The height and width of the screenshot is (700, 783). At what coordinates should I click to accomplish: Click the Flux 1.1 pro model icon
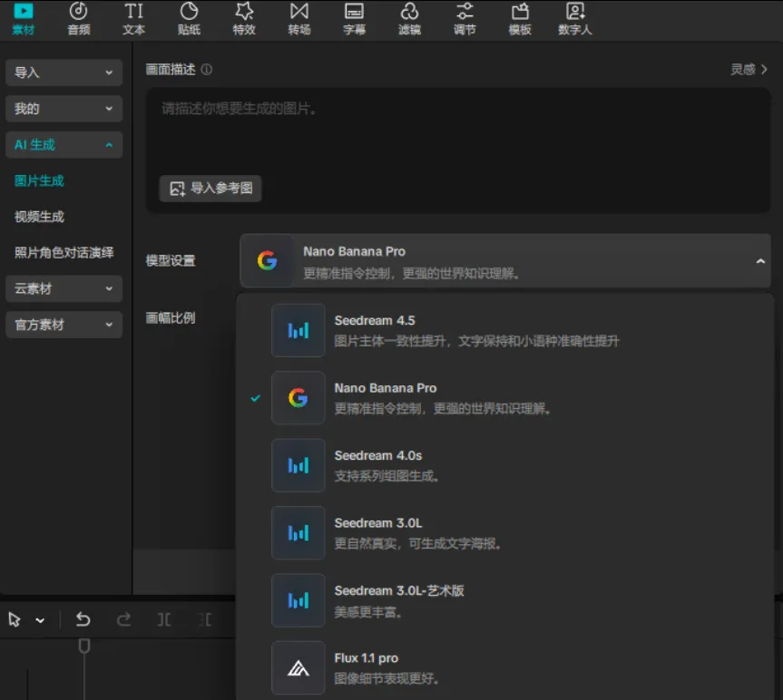(299, 667)
